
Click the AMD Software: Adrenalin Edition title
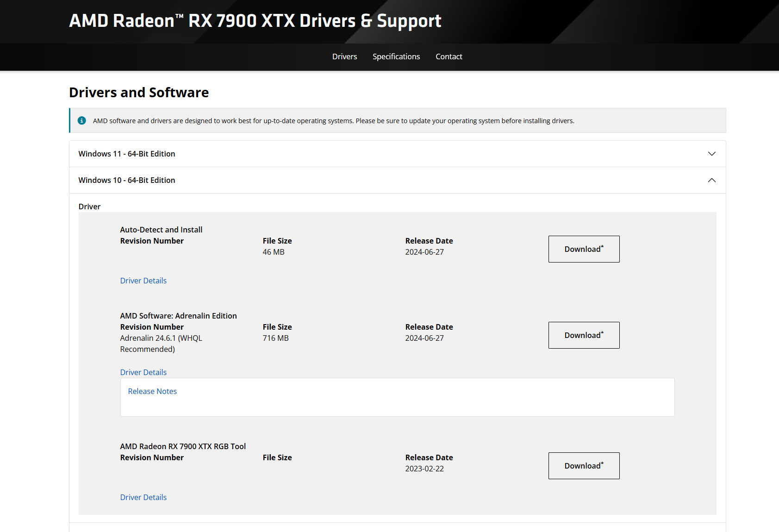click(178, 316)
